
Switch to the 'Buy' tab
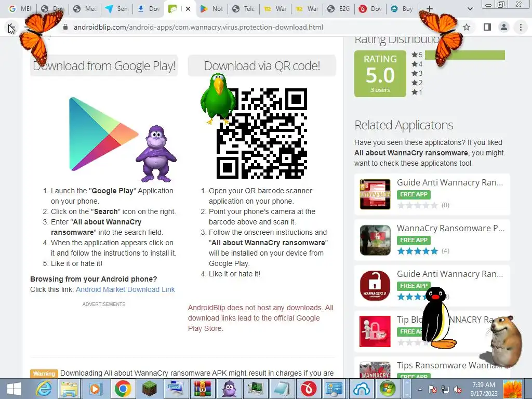click(x=402, y=9)
